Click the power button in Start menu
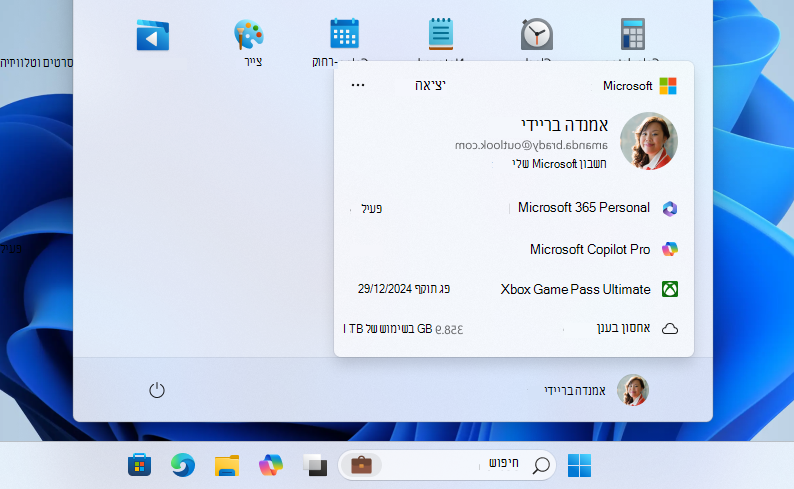This screenshot has width=794, height=489. [x=157, y=390]
